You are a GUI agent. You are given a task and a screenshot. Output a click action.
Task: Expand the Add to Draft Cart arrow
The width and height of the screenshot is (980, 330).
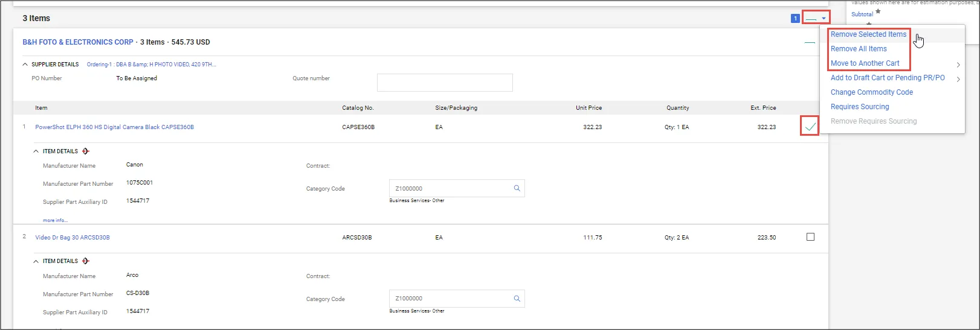coord(958,79)
